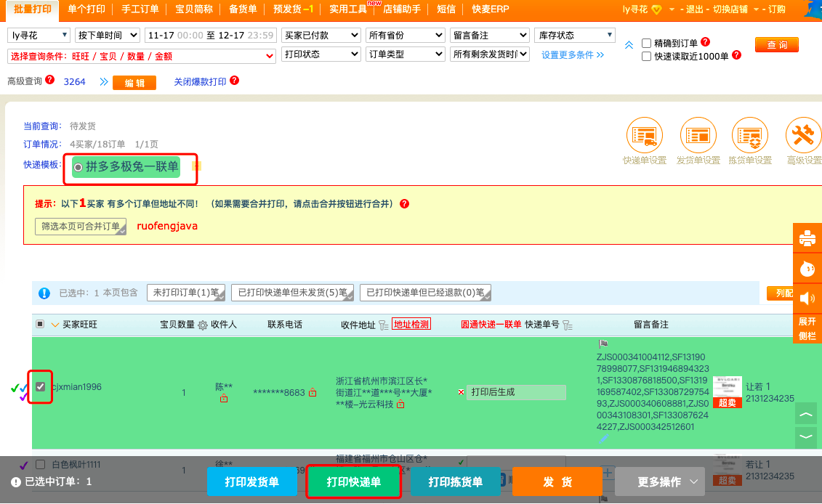
Task: Click the help icon beside 精确到订单
Action: [x=706, y=42]
